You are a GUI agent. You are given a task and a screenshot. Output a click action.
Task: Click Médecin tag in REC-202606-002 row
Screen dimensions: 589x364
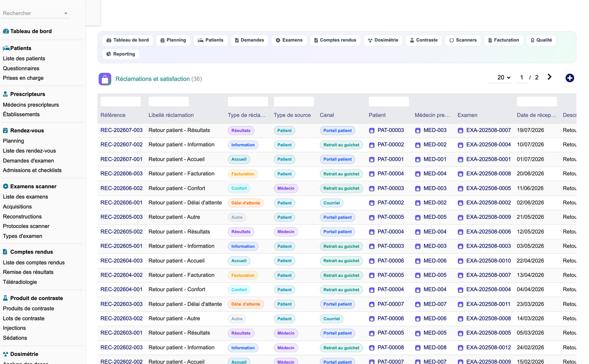click(286, 189)
